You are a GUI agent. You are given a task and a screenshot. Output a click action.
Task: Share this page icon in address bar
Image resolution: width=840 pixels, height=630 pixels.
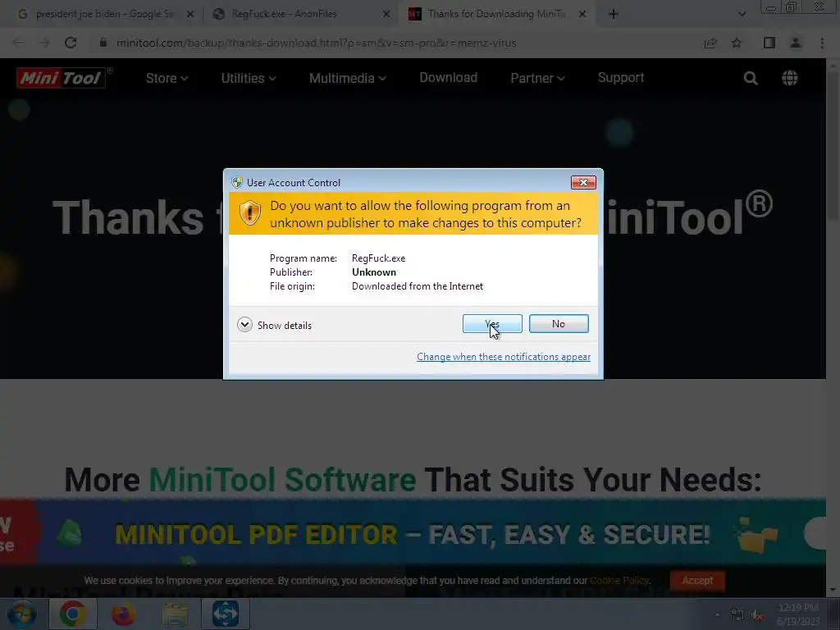[x=710, y=43]
